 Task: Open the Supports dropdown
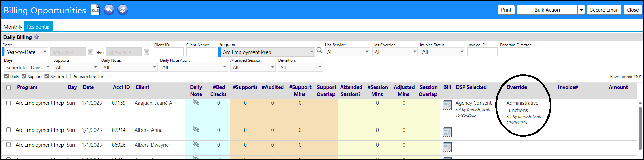[76, 67]
